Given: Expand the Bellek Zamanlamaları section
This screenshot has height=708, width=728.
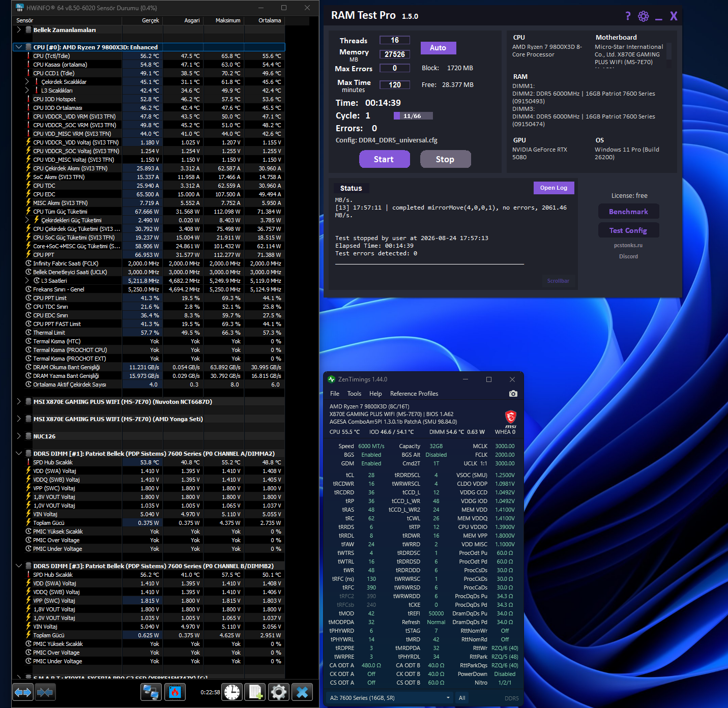Looking at the screenshot, I should pyautogui.click(x=19, y=30).
